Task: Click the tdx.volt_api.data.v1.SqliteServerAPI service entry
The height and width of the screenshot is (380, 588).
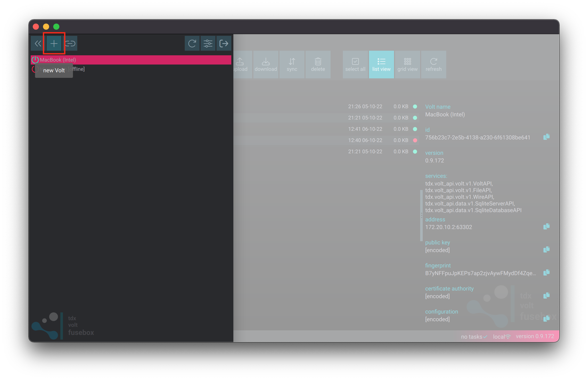Action: (x=470, y=204)
